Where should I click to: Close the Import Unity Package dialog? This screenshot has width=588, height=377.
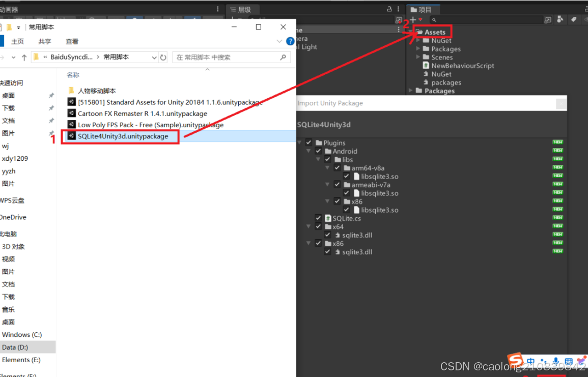(x=561, y=103)
